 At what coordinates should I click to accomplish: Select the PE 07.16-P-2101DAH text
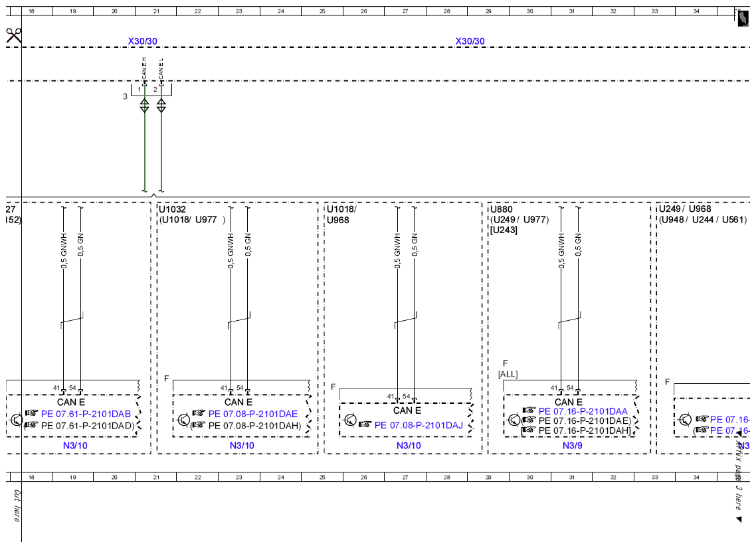(x=585, y=430)
